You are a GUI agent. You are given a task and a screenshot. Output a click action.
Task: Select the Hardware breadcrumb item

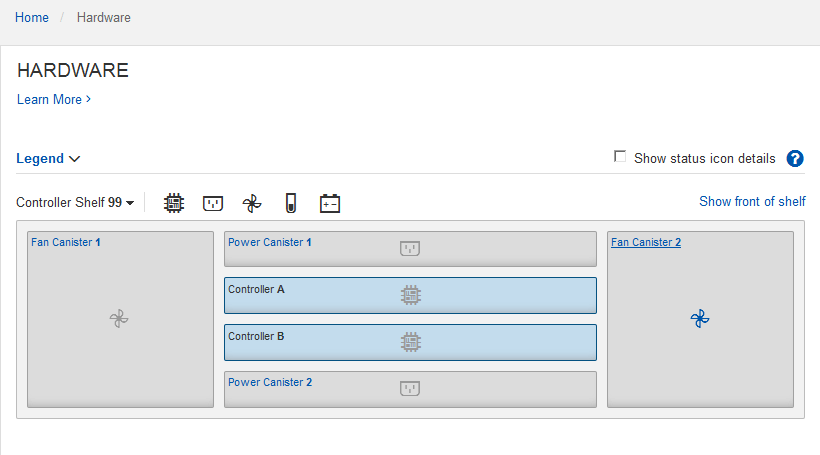tap(103, 17)
